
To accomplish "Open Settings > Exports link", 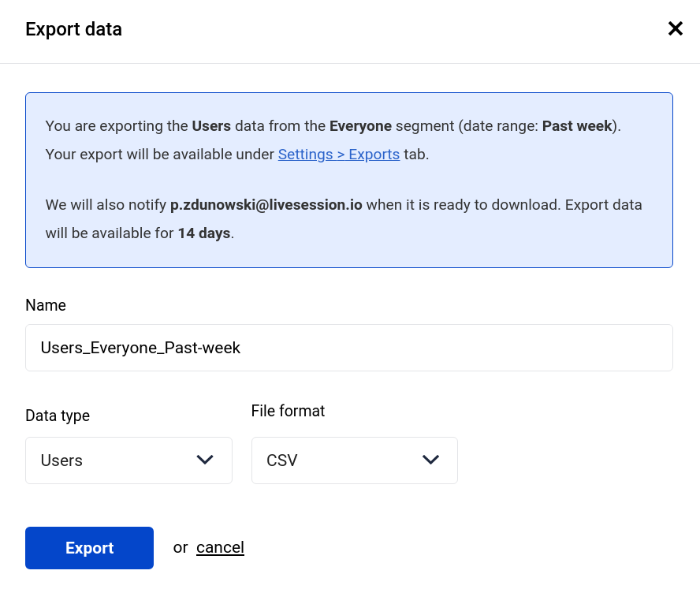I will pos(338,154).
